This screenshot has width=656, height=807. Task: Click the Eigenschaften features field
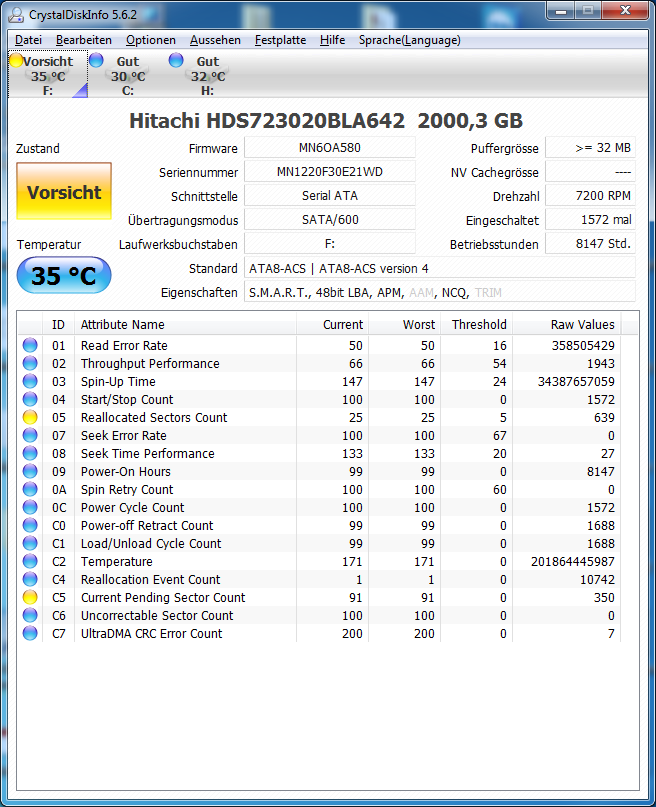[x=440, y=292]
